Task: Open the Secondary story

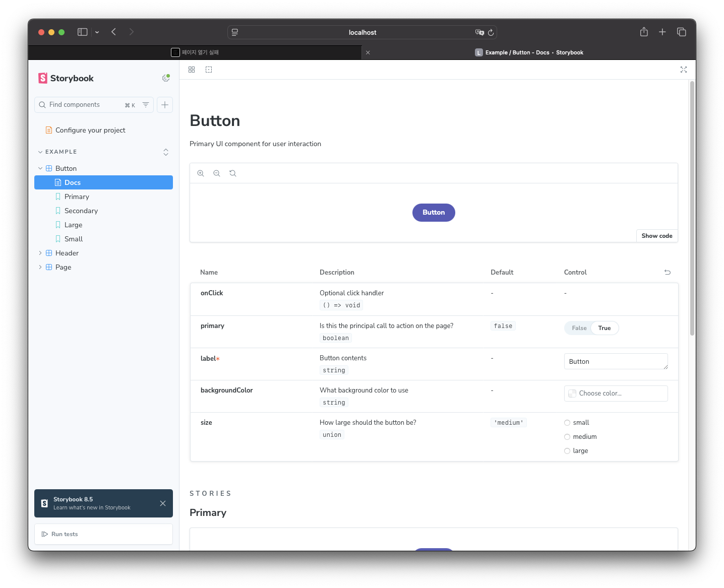Action: pyautogui.click(x=81, y=211)
